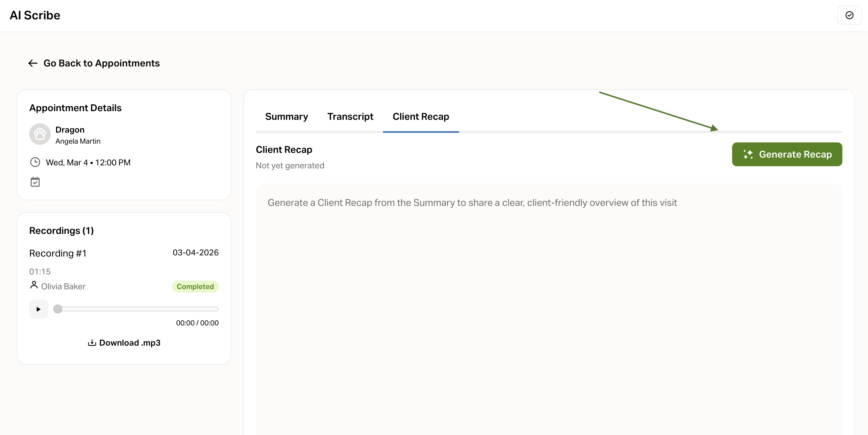Click the client recap empty text area
This screenshot has height=435, width=868.
[548, 303]
